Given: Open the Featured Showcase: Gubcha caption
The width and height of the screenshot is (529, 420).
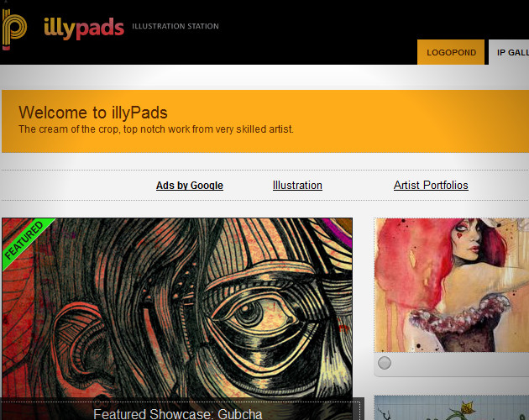Looking at the screenshot, I should 178,413.
